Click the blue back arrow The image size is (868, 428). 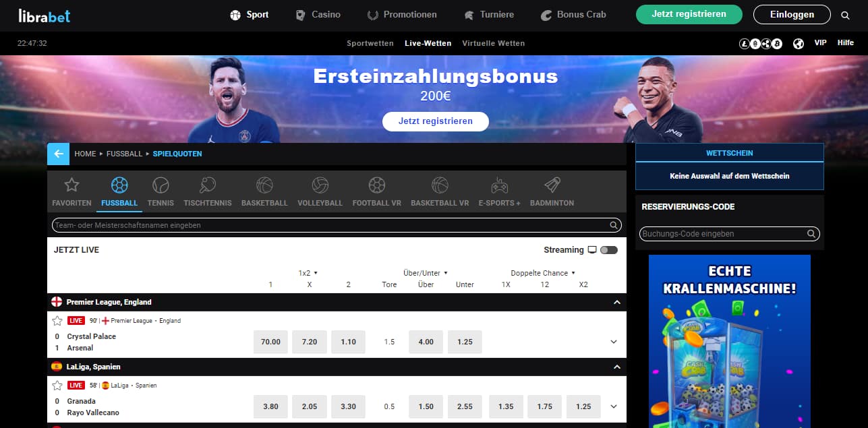(59, 154)
